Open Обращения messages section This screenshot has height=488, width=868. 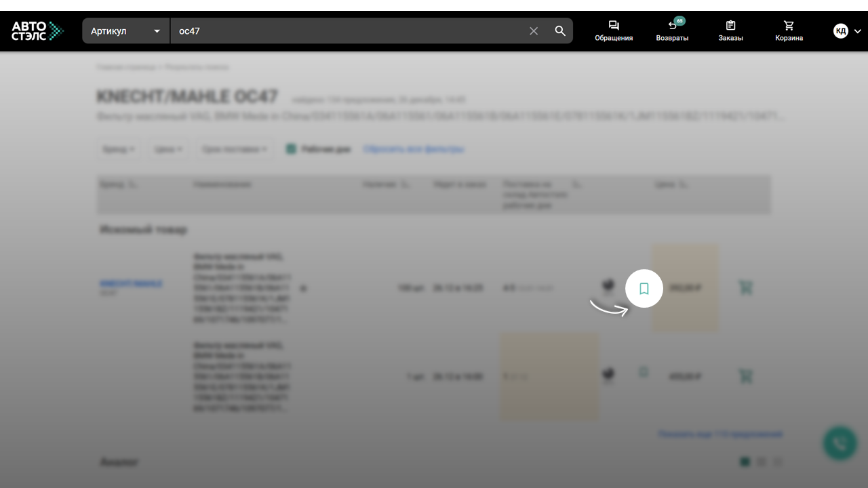pyautogui.click(x=614, y=31)
